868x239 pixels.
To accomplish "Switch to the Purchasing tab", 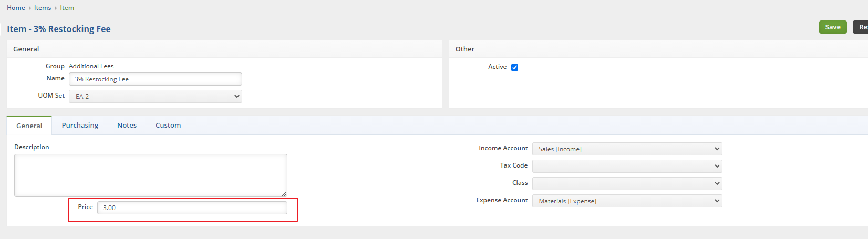I will point(80,126).
